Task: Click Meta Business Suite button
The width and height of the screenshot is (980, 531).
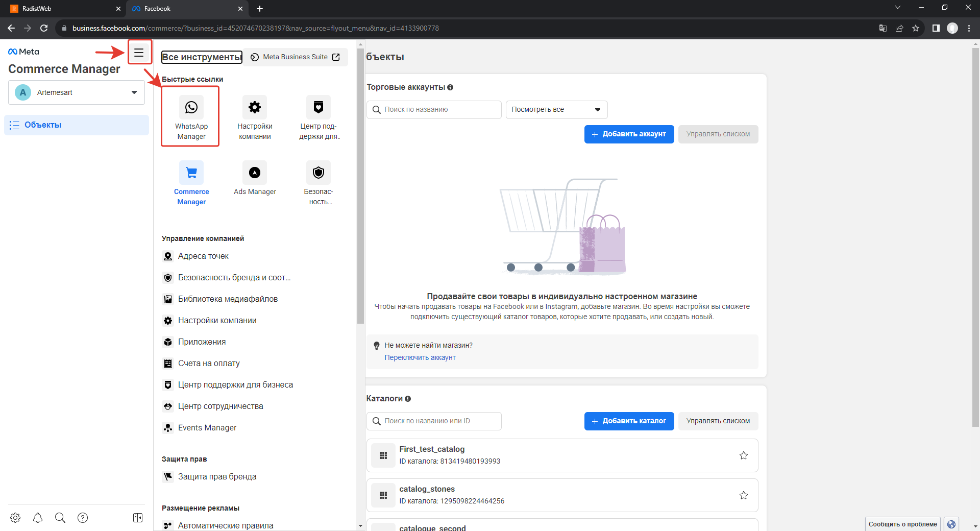Action: [296, 57]
